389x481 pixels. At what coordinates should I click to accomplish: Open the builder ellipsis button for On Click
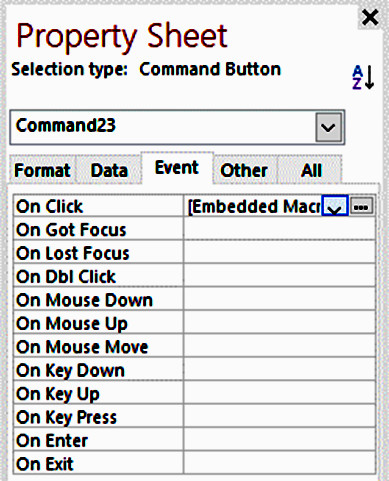[362, 207]
